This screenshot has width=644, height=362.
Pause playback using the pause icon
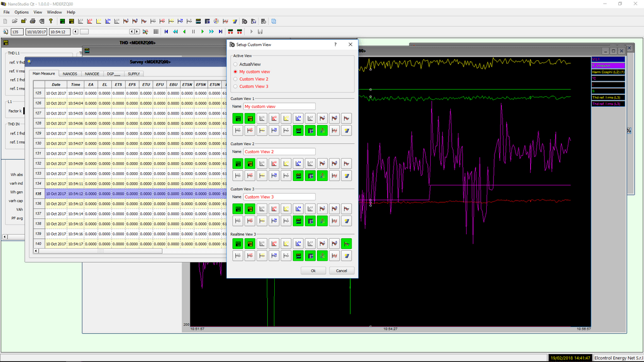coord(194,31)
